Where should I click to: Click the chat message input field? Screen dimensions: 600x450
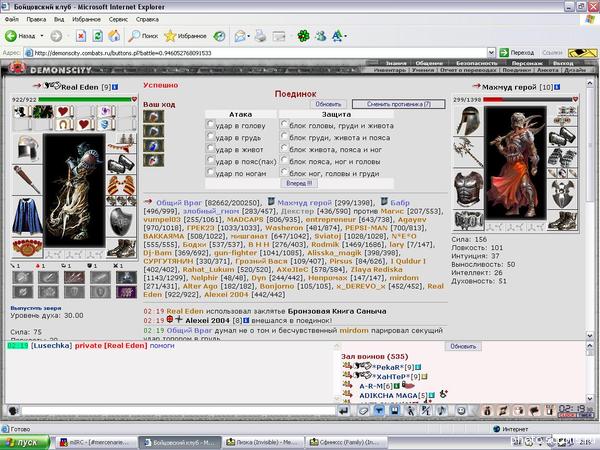[x=178, y=411]
